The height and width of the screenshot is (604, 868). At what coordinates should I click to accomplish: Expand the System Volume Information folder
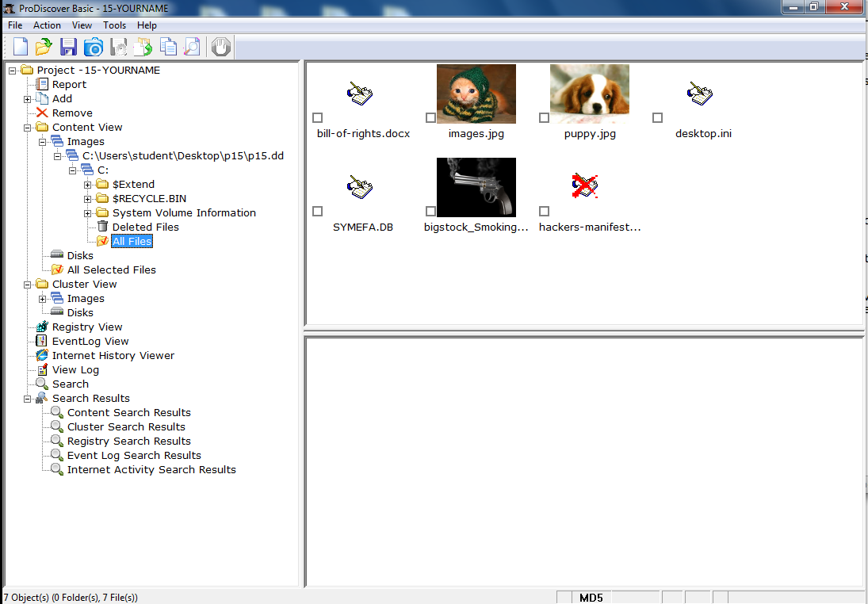click(x=87, y=214)
